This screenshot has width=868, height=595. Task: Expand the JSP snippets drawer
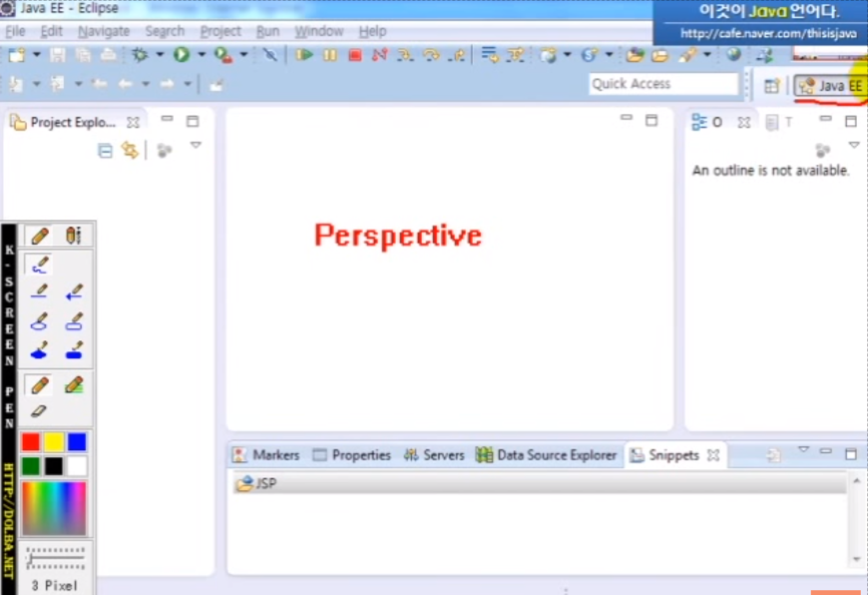tap(539, 483)
